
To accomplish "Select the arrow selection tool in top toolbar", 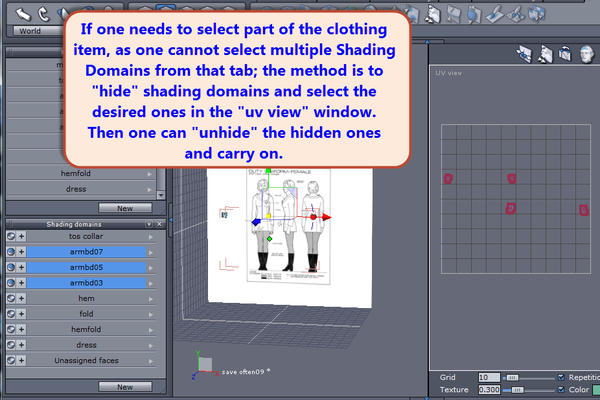I will [x=23, y=14].
